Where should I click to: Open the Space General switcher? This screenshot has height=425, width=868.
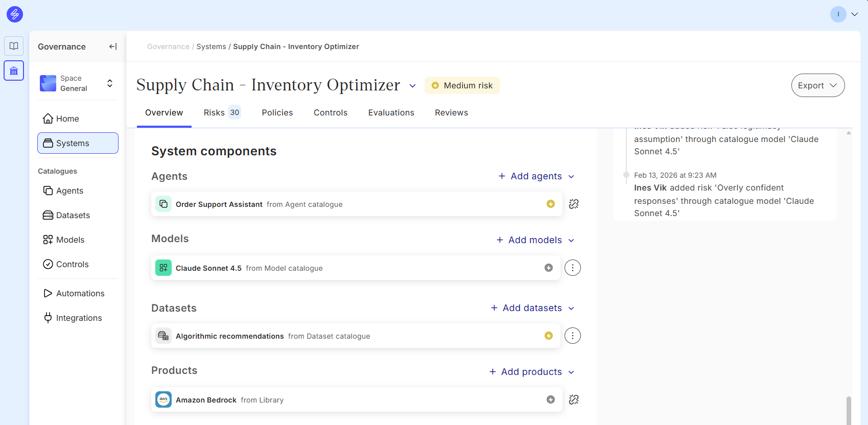click(x=78, y=83)
